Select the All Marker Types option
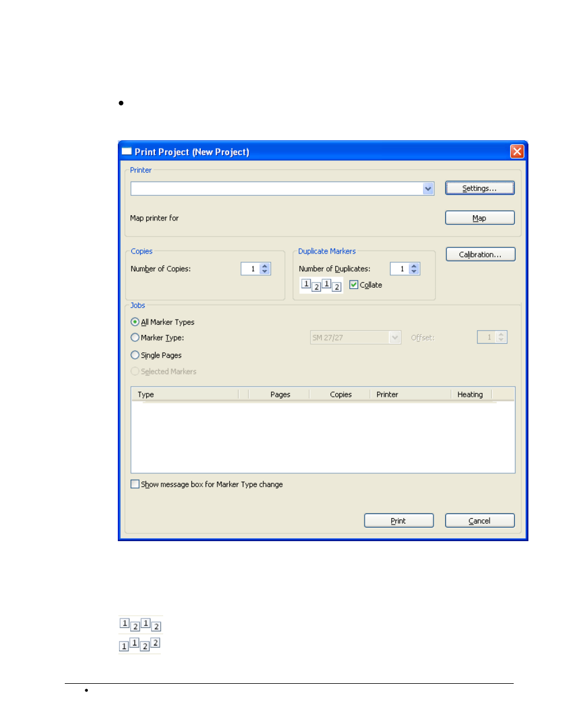 [135, 322]
